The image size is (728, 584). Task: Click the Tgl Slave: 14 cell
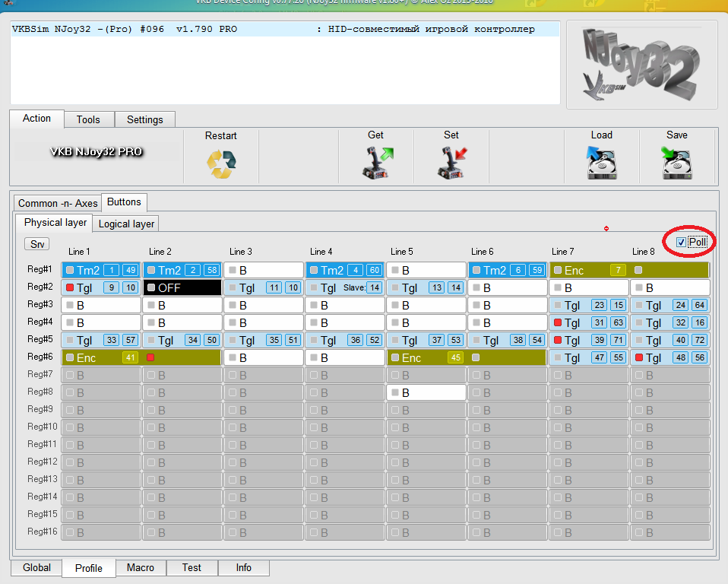[344, 287]
